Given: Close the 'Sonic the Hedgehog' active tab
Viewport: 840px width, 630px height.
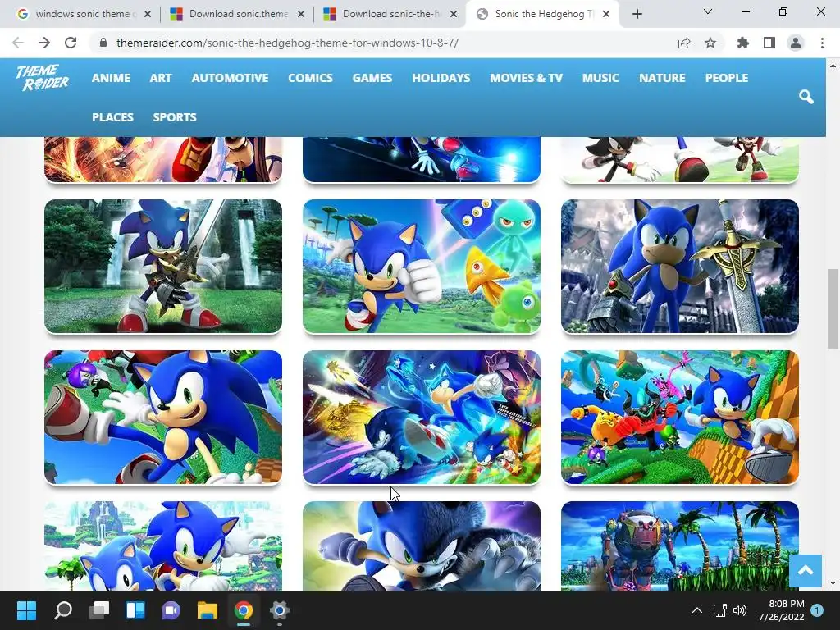Looking at the screenshot, I should tap(606, 14).
